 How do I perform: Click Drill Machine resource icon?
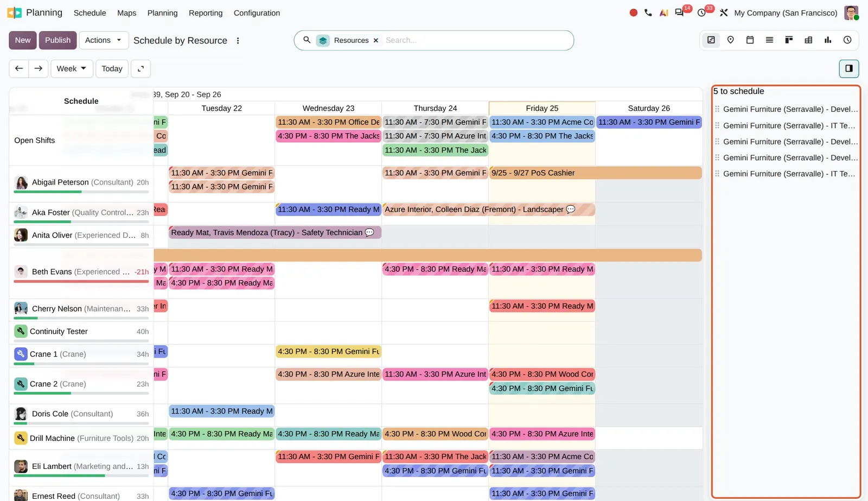(x=21, y=438)
